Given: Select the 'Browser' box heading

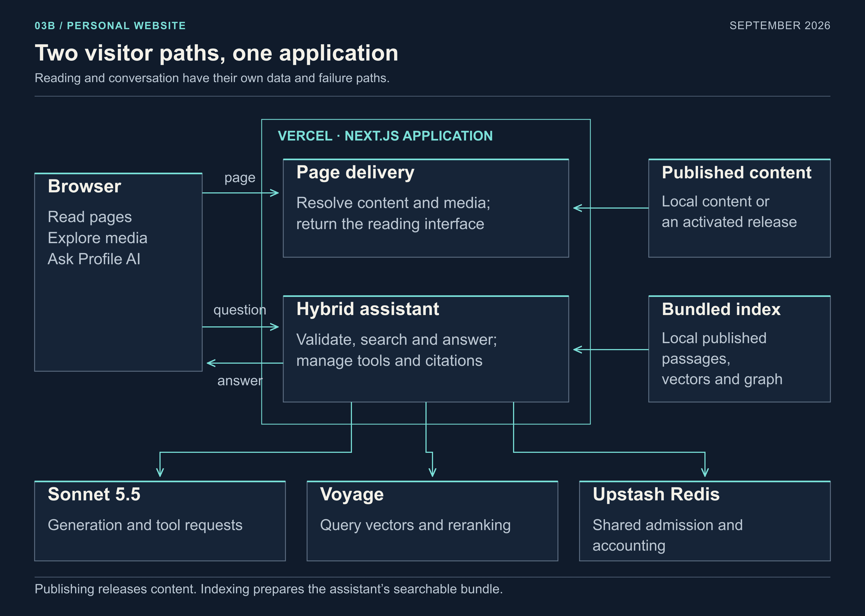Looking at the screenshot, I should point(84,186).
